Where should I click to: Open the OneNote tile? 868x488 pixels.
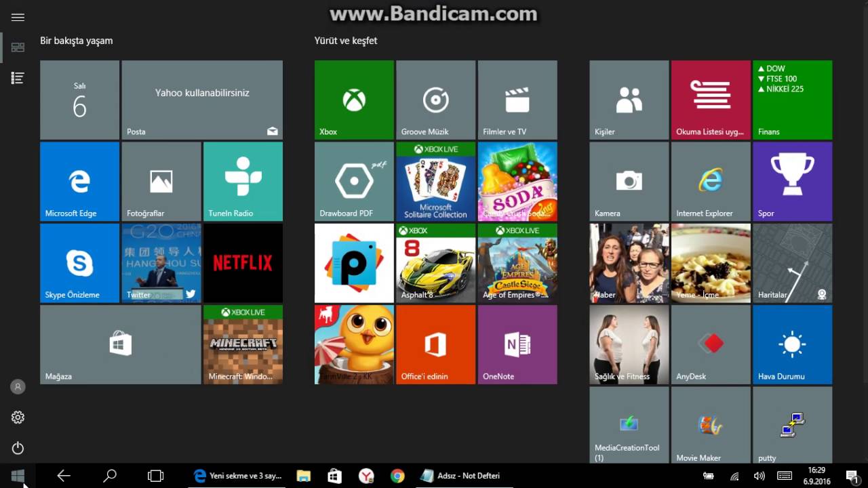tap(517, 344)
